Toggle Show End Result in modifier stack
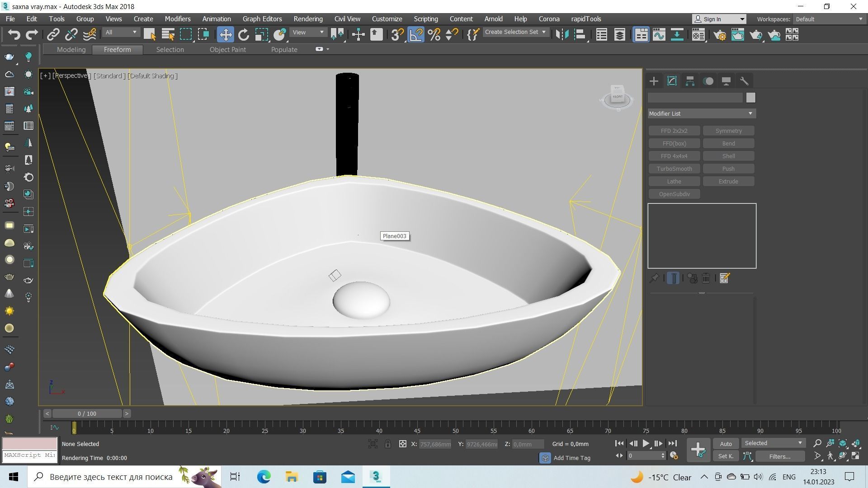This screenshot has height=488, width=868. (x=673, y=278)
